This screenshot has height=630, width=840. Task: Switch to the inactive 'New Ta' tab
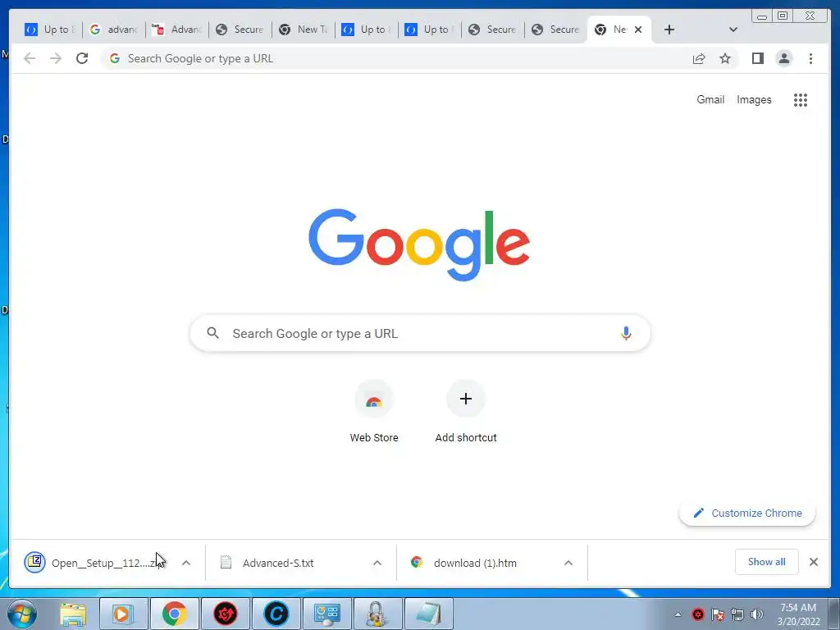coord(304,30)
